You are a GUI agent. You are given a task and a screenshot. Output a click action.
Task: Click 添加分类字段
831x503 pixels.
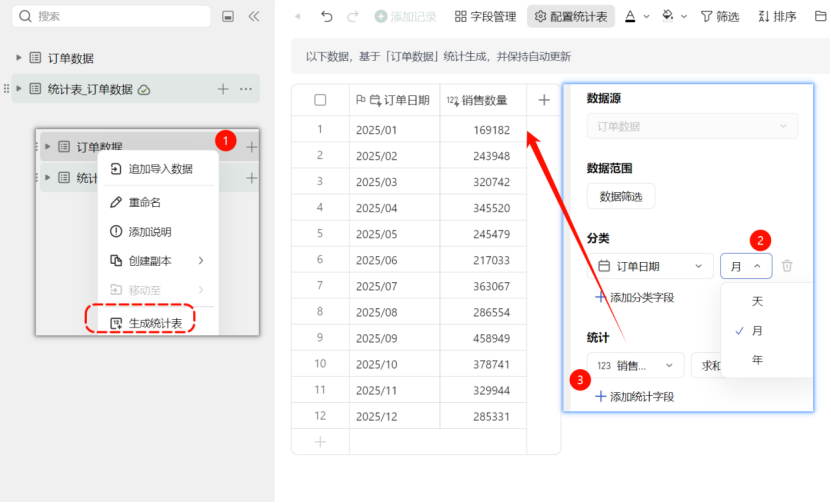(x=635, y=297)
